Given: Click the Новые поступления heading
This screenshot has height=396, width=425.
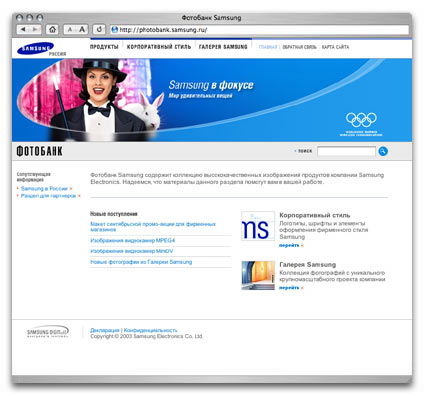Looking at the screenshot, I should (114, 214).
